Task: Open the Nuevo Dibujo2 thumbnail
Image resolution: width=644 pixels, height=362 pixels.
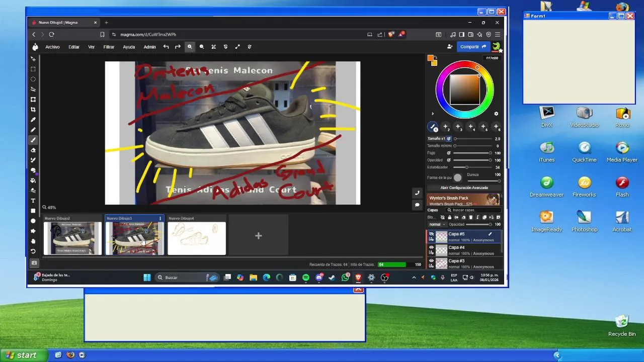Action: (x=72, y=238)
